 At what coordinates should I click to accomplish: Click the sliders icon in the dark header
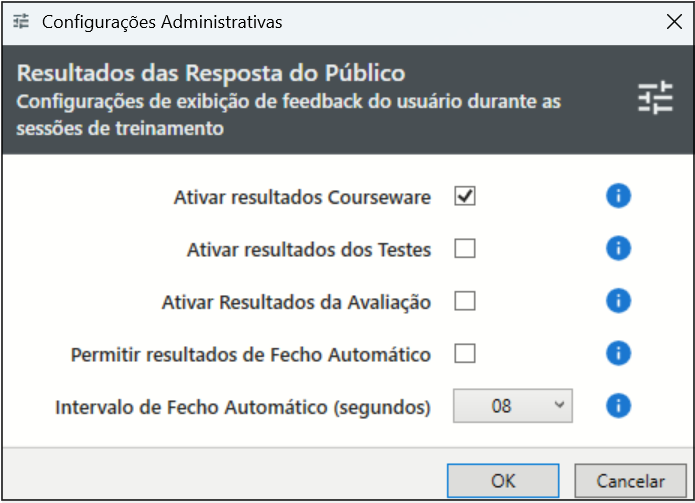(656, 99)
